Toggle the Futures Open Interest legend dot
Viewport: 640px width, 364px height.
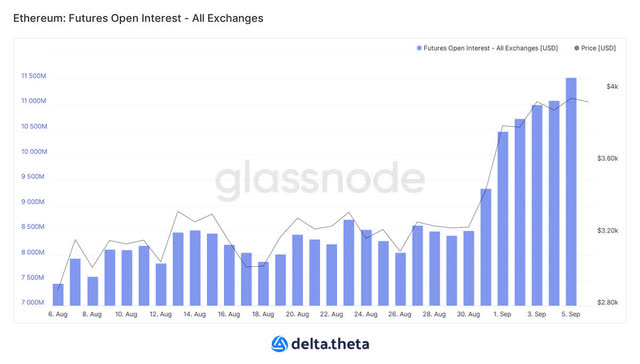coord(419,48)
